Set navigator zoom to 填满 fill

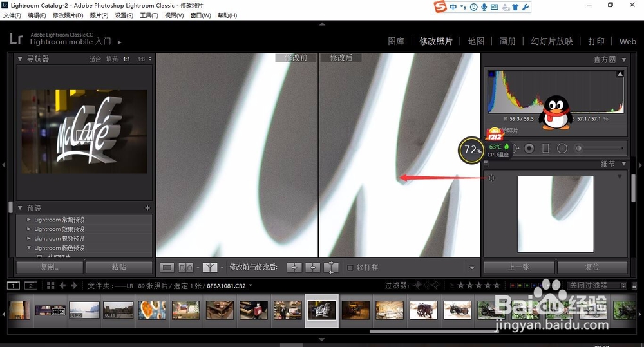111,59
